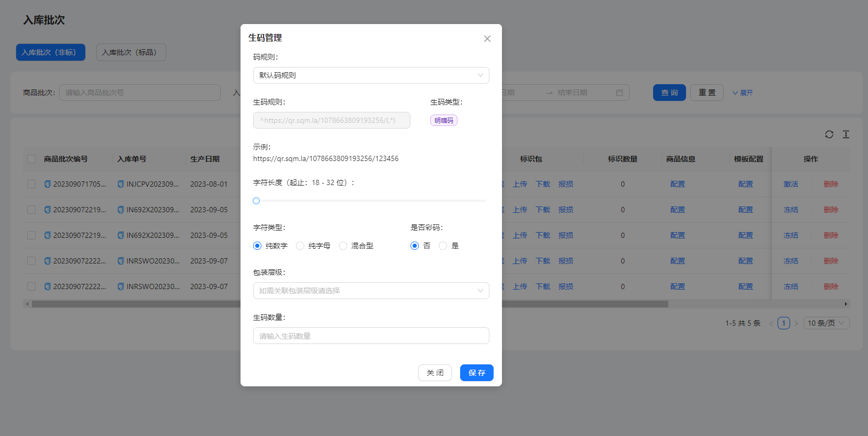This screenshot has width=868, height=436.
Task: Click the copy icon beside INRSWO20230... in the last row
Action: pos(121,286)
